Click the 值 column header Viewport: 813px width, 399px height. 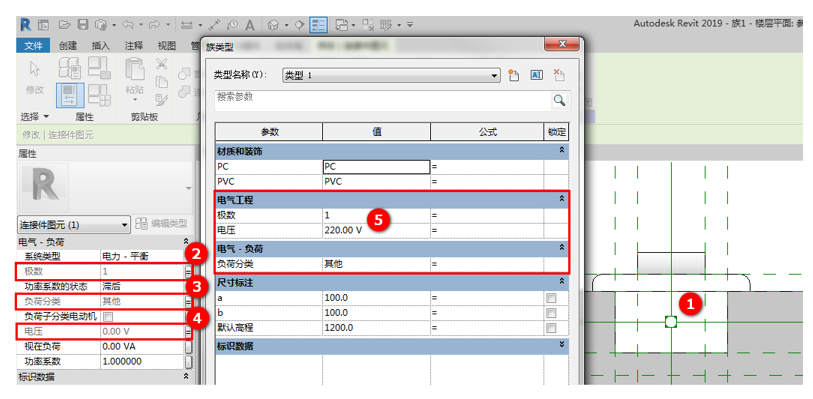376,132
